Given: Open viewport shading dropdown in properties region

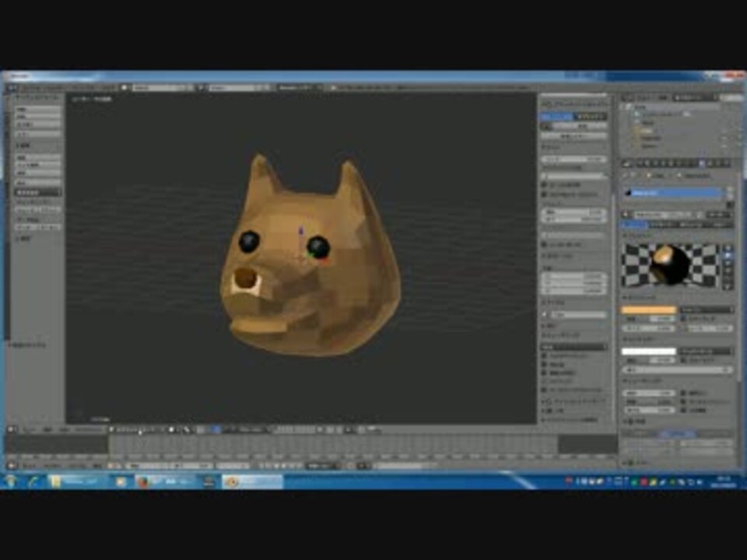Looking at the screenshot, I should click(574, 347).
